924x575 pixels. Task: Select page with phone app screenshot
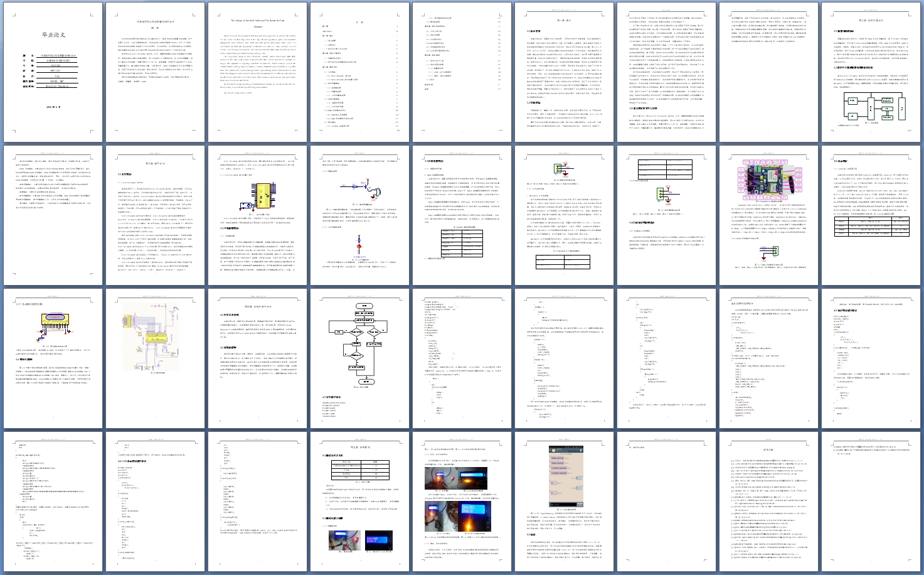tap(564, 502)
